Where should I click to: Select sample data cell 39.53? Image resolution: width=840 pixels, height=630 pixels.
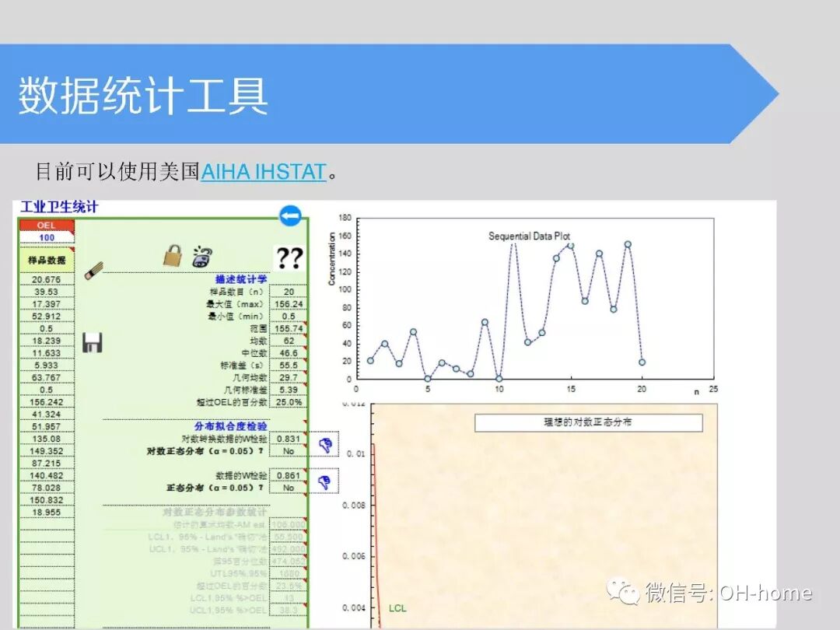click(x=47, y=292)
